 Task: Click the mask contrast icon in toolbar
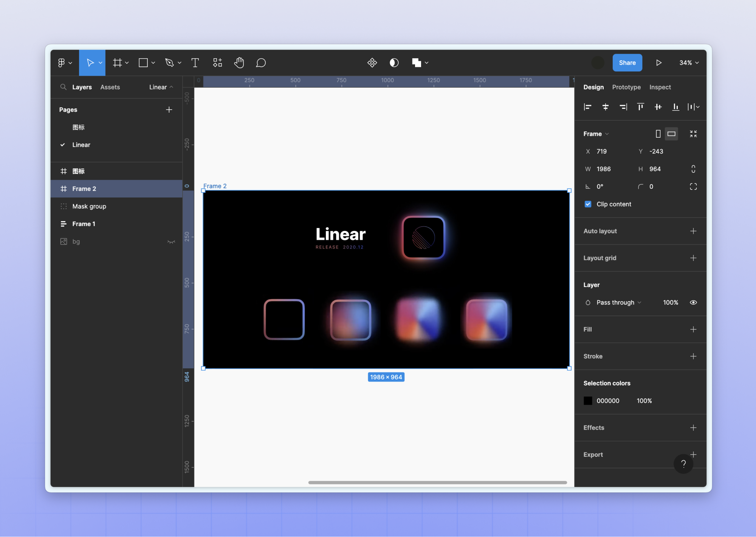click(394, 63)
